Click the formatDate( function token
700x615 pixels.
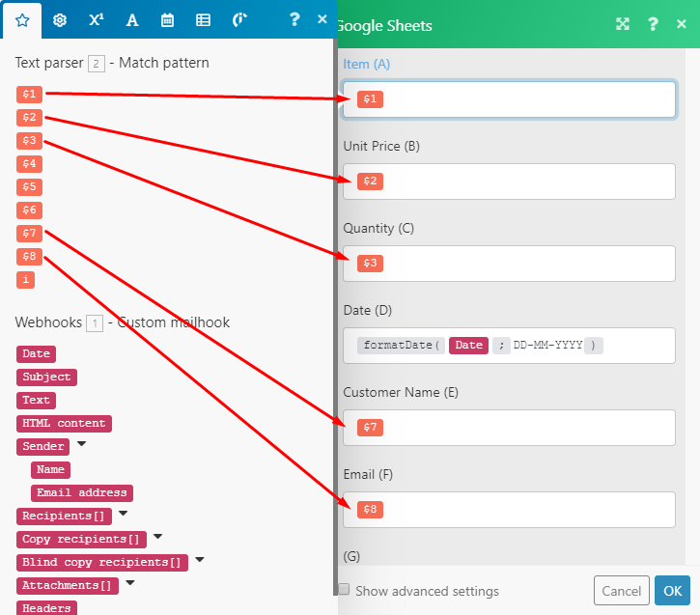coord(401,346)
